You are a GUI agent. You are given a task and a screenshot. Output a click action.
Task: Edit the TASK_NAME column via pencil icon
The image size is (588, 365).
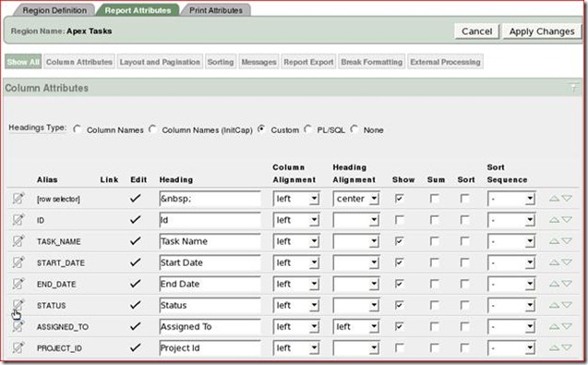[x=18, y=240]
